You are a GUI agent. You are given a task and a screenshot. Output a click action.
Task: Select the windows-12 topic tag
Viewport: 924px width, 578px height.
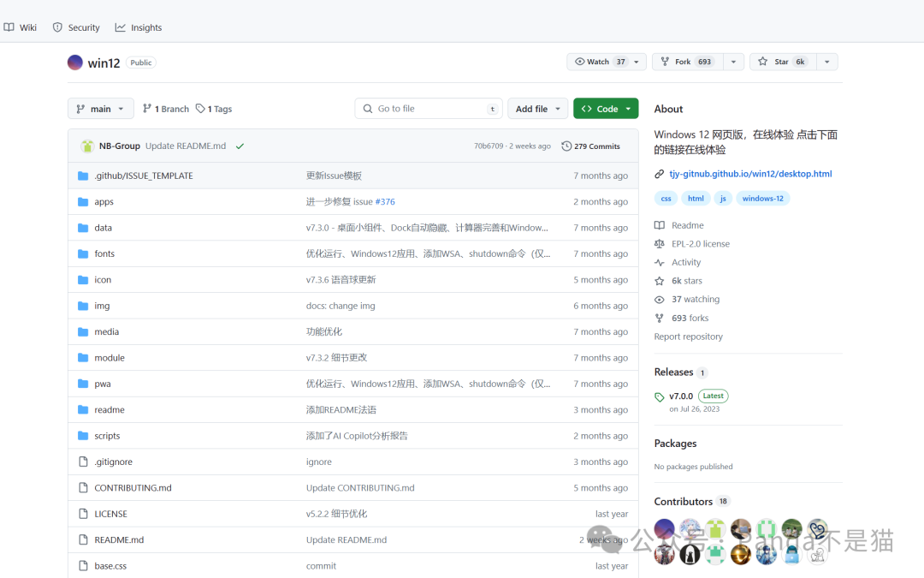click(763, 198)
